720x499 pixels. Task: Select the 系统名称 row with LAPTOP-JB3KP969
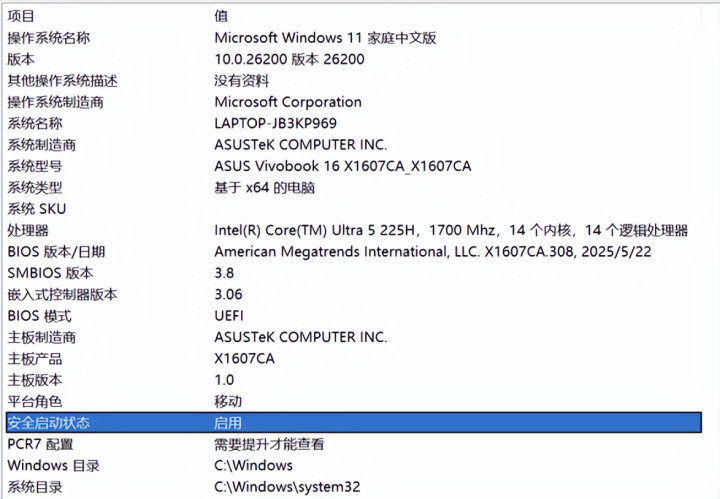pyautogui.click(x=35, y=123)
